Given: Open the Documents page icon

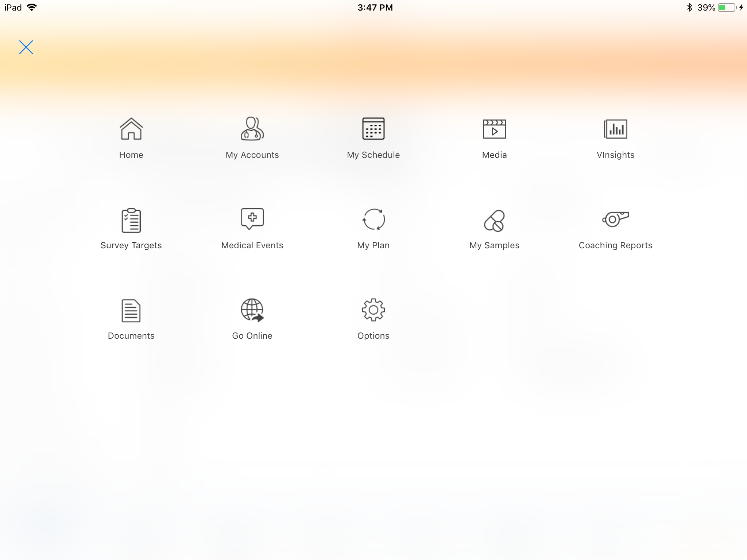Looking at the screenshot, I should point(131,311).
